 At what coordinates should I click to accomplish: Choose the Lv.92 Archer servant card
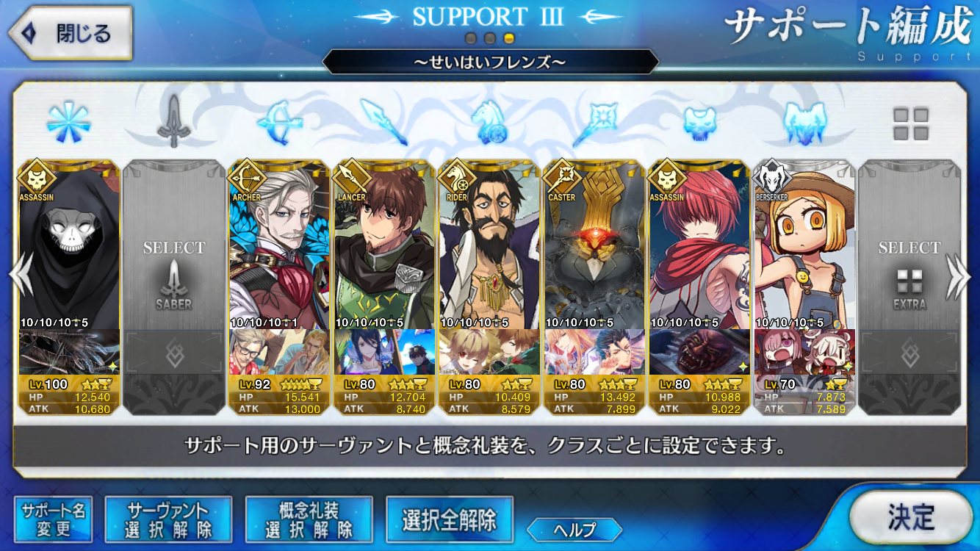point(279,288)
